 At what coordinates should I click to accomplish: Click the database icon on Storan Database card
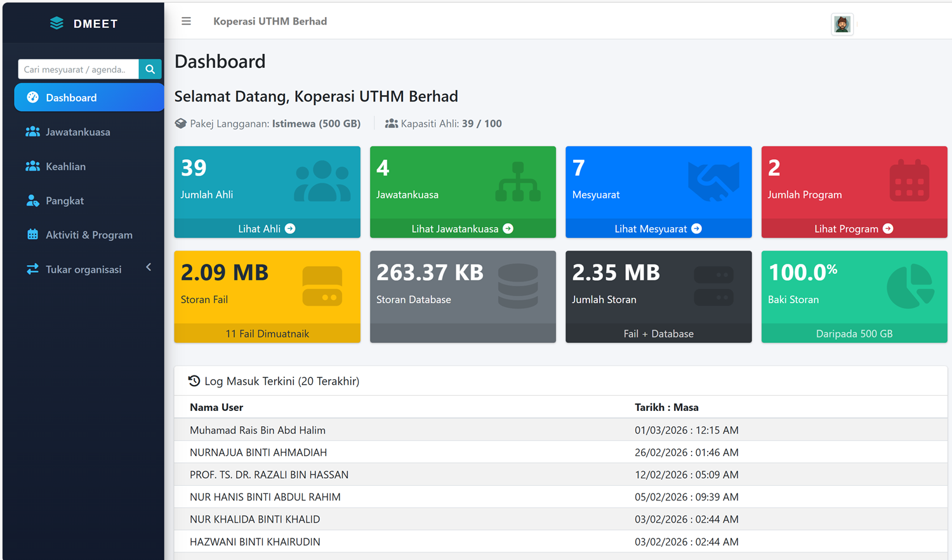[x=518, y=286]
